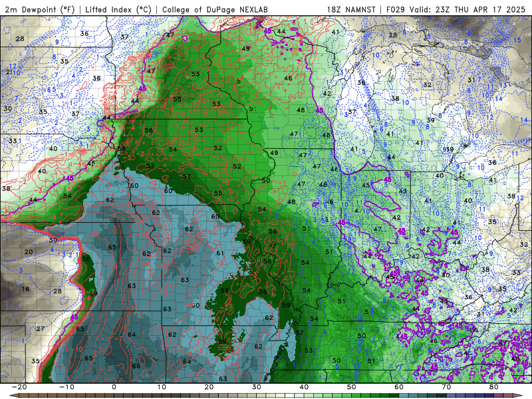Click "College of DuPage NEXLAB" header text

click(x=215, y=9)
